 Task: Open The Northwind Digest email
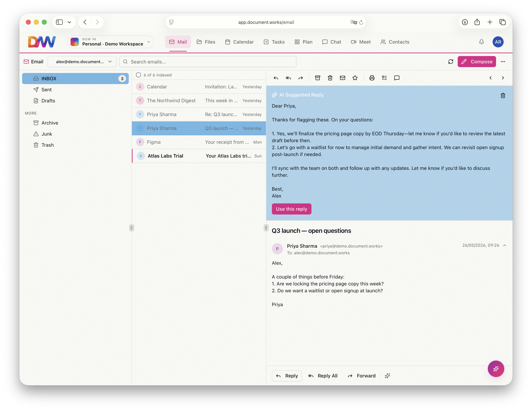(x=199, y=101)
